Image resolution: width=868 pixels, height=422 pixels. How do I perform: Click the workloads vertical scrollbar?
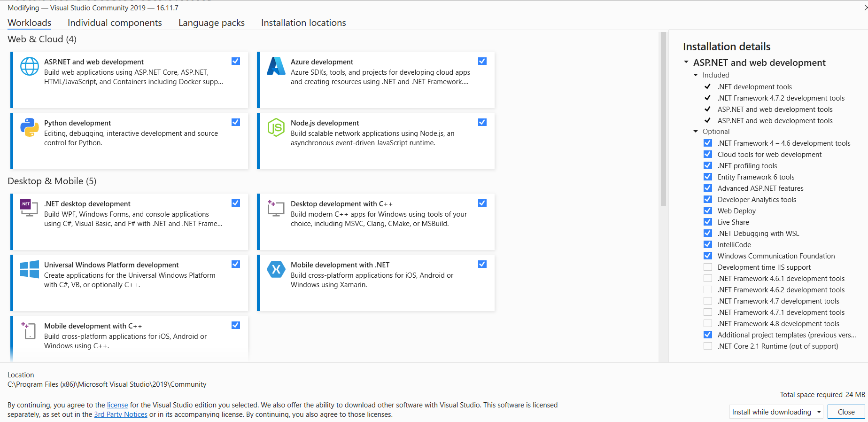click(x=663, y=119)
